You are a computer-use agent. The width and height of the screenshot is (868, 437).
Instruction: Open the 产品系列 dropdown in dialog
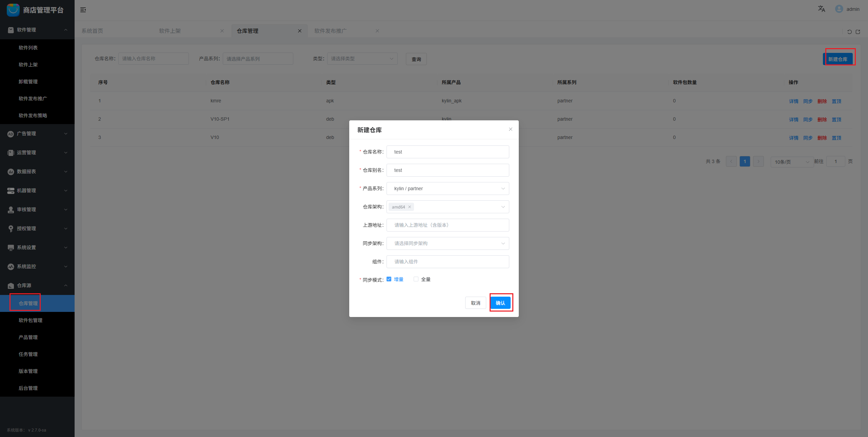pyautogui.click(x=448, y=188)
